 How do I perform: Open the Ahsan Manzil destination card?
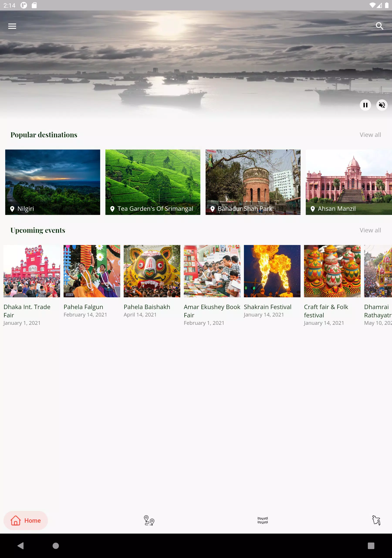point(349,182)
